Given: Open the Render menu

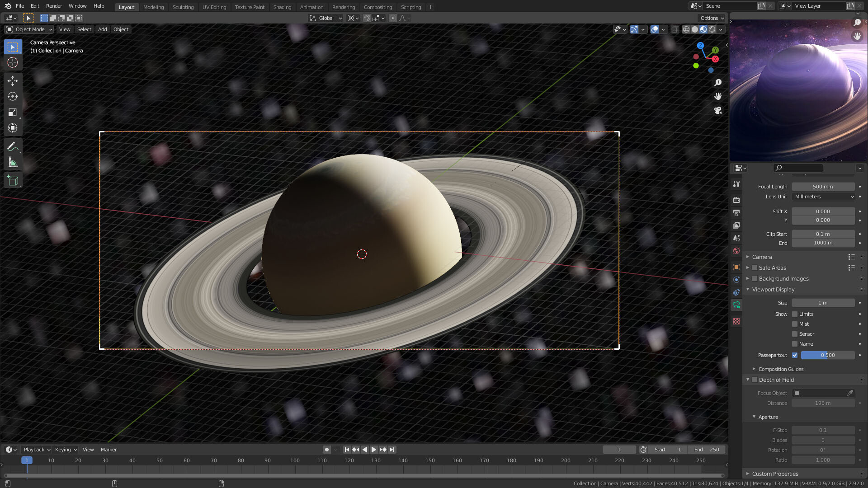Looking at the screenshot, I should click(x=54, y=6).
